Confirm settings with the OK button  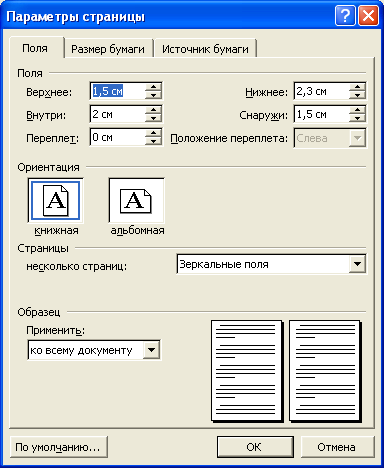pos(255,447)
